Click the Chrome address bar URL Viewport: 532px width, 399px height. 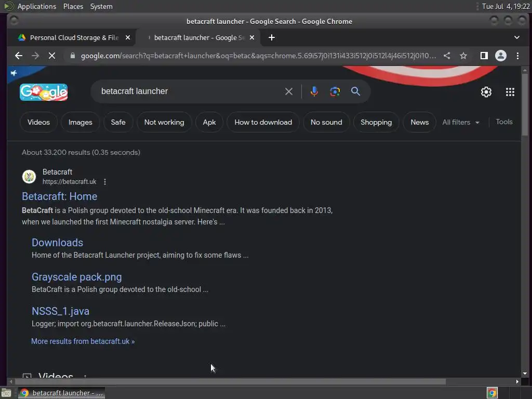tap(258, 56)
